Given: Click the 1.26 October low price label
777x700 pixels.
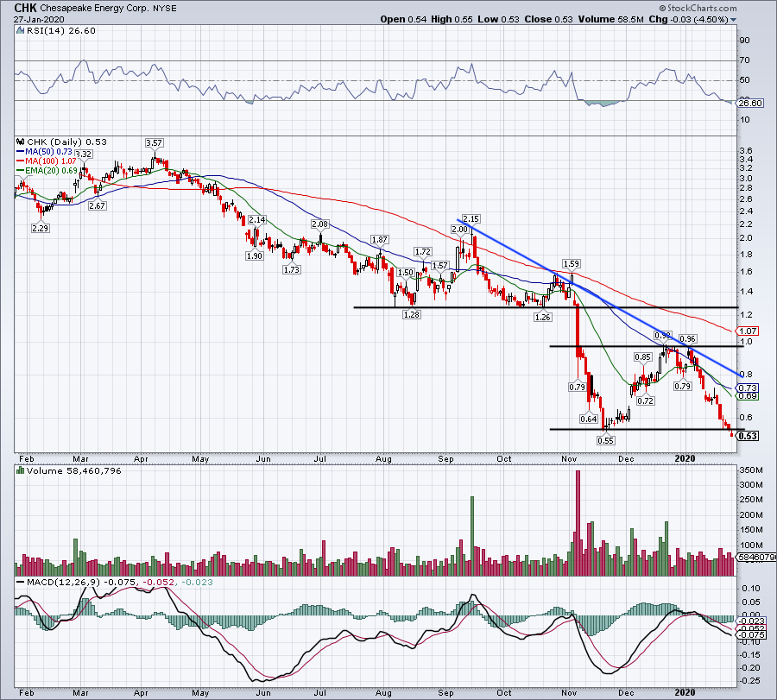Looking at the screenshot, I should [543, 317].
